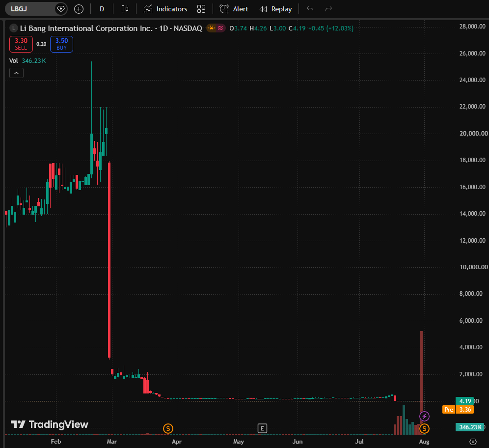Click the 4.19 current price label
The image size is (489, 448).
(465, 401)
